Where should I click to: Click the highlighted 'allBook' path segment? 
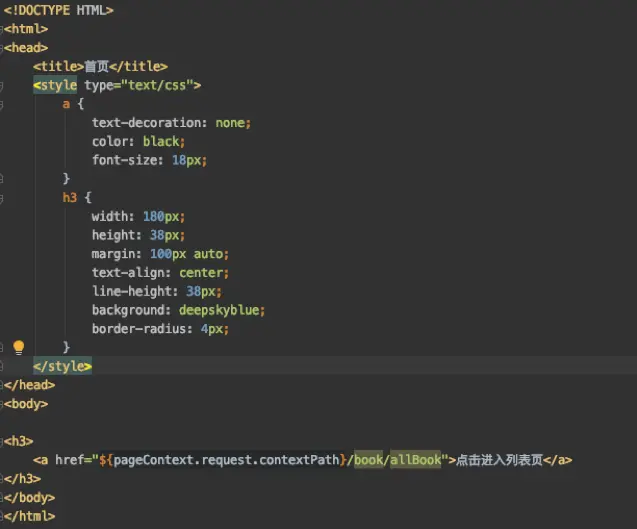415,460
